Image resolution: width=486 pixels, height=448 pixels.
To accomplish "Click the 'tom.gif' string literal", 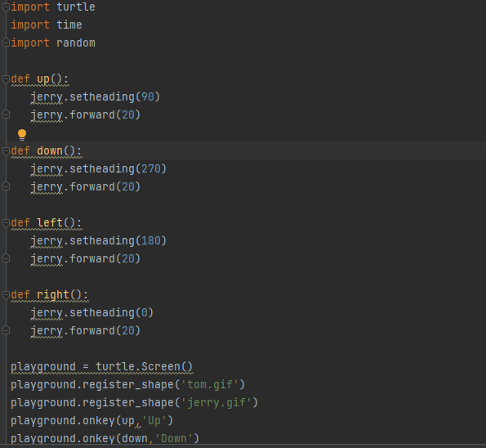I will [x=210, y=385].
